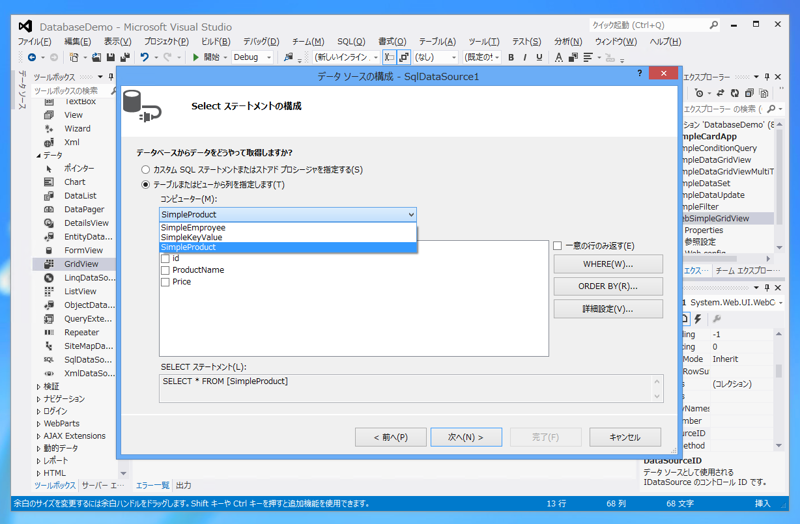Open the ファイル(F) menu

[34, 42]
